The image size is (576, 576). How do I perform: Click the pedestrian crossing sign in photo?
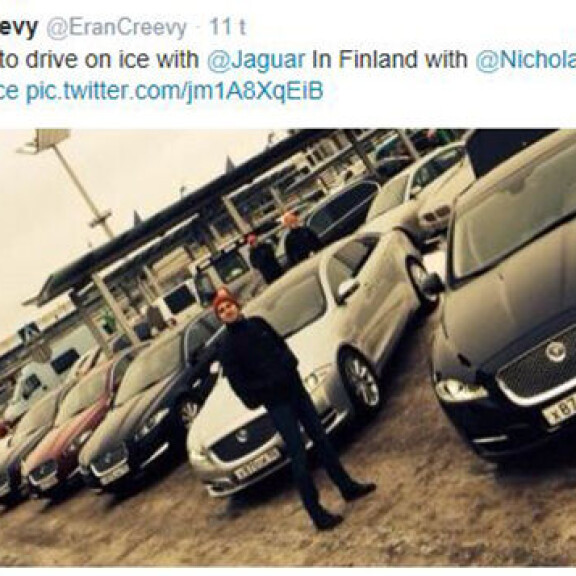pos(30,332)
